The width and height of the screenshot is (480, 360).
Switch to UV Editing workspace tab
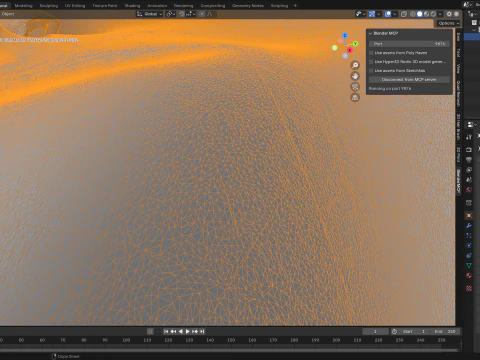(x=75, y=6)
